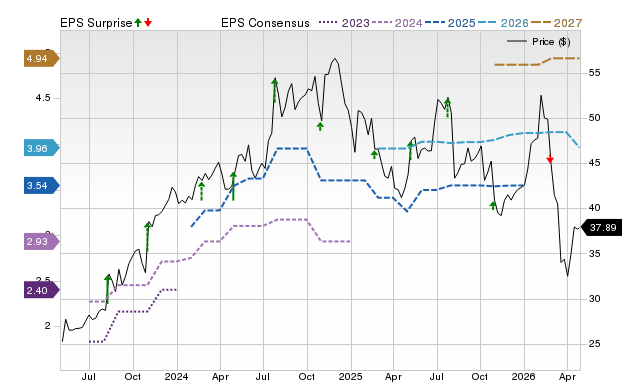
Task: Click the 25 price axis label
Action: pos(594,344)
